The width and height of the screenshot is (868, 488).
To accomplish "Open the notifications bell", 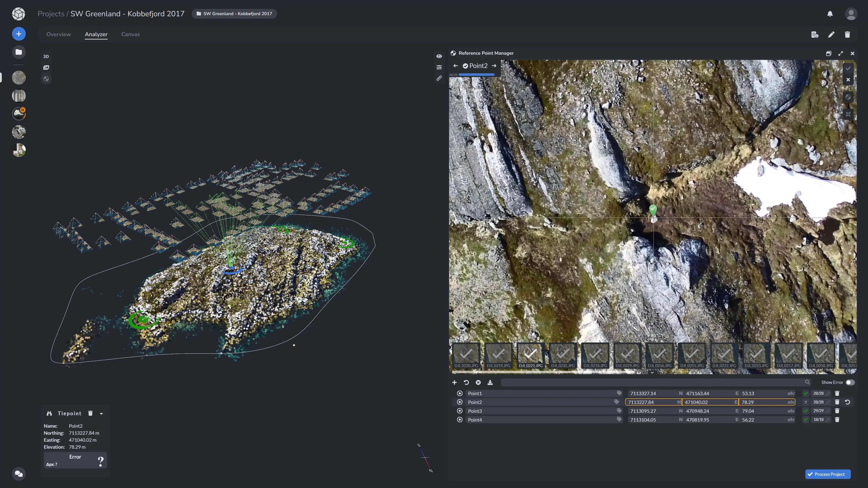I will [830, 14].
